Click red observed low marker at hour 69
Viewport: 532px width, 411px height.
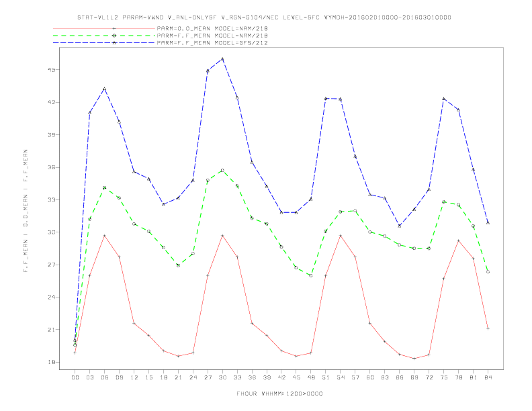coord(414,359)
